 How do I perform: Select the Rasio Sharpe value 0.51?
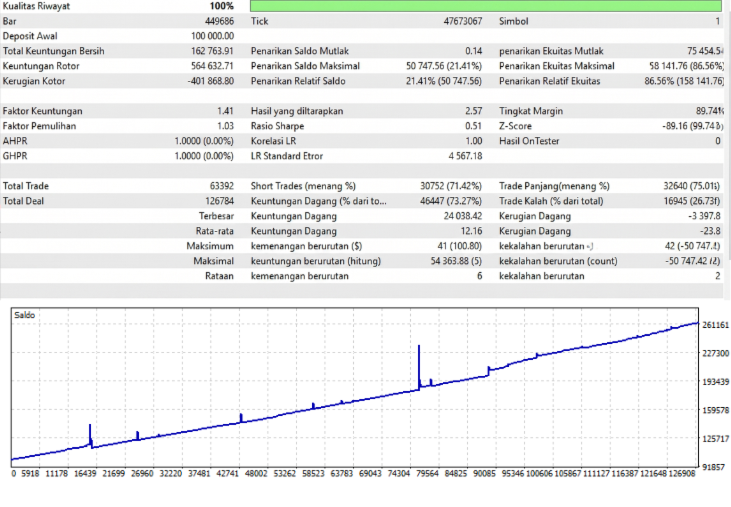click(x=473, y=126)
